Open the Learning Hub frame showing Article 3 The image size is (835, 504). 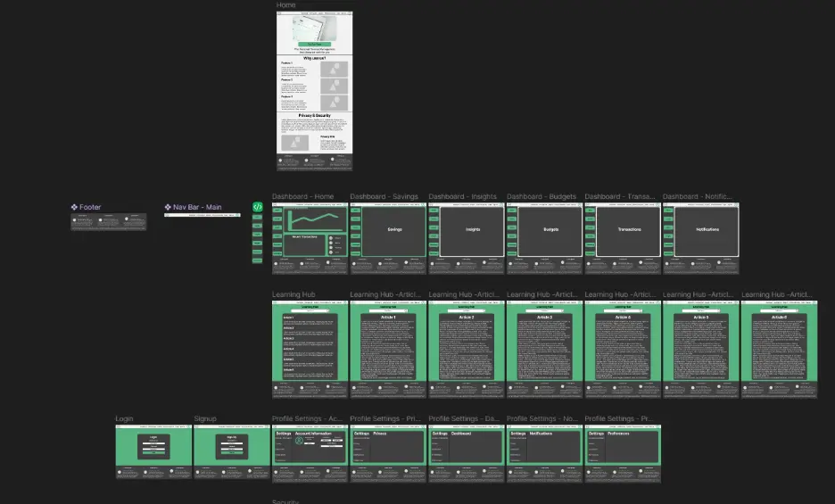point(544,349)
